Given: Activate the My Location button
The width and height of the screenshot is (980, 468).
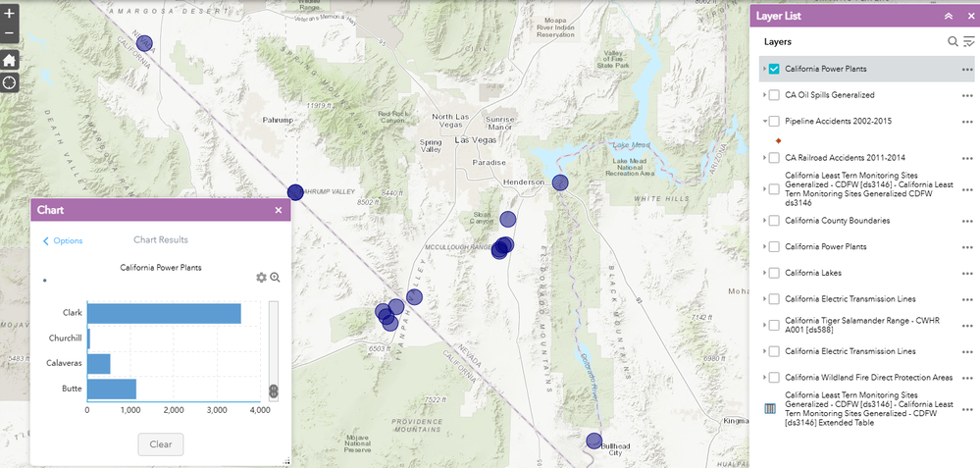Looking at the screenshot, I should (9, 82).
